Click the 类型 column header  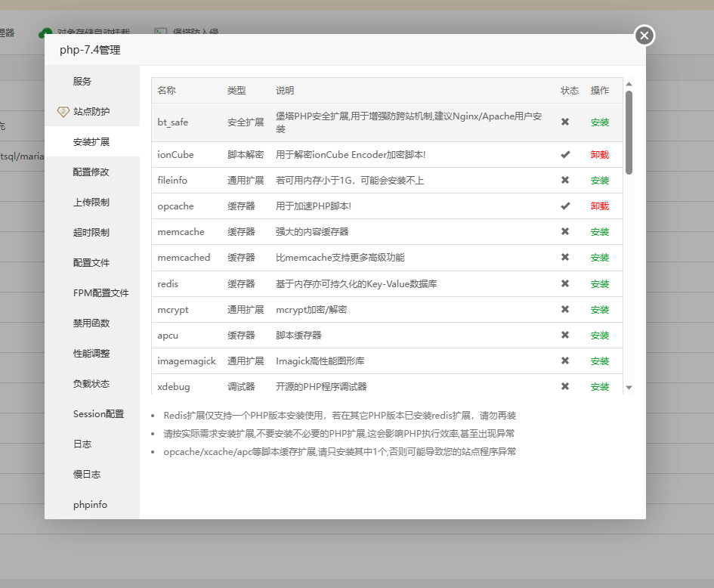[236, 91]
